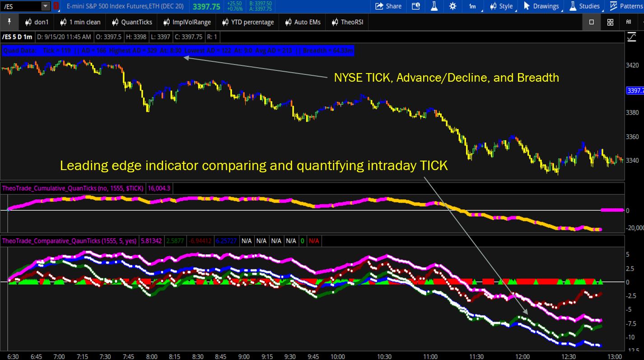Open chart settings gear icon
The image size is (644, 360).
point(453,6)
